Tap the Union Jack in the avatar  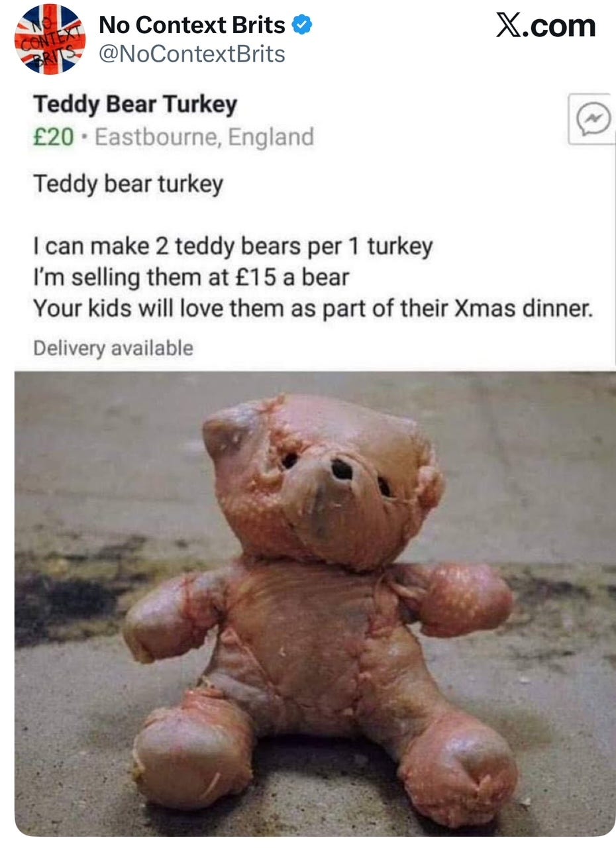[50, 38]
